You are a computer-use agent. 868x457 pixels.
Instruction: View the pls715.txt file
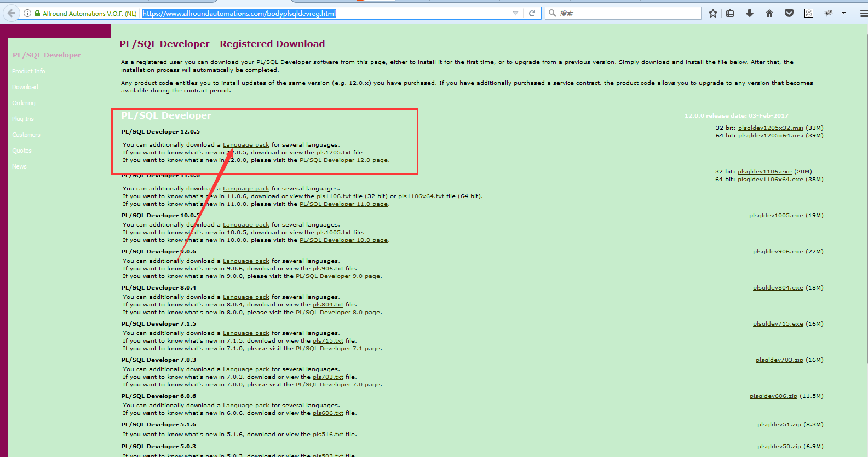coord(328,341)
